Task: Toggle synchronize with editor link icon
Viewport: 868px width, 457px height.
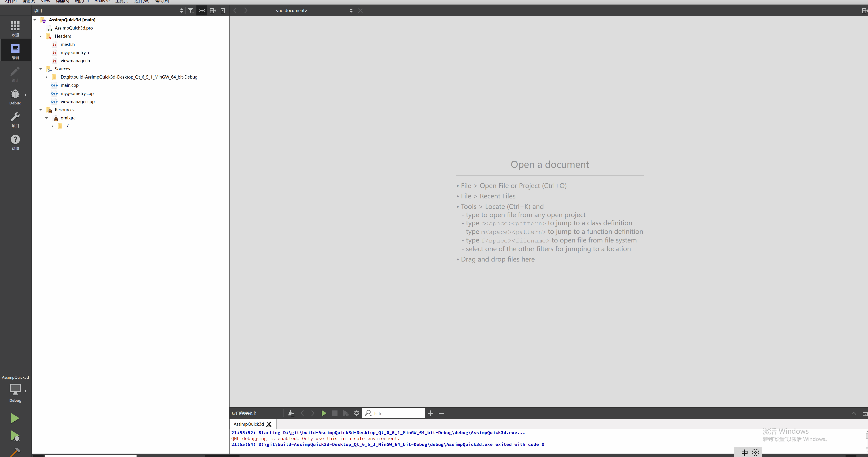Action: 201,10
